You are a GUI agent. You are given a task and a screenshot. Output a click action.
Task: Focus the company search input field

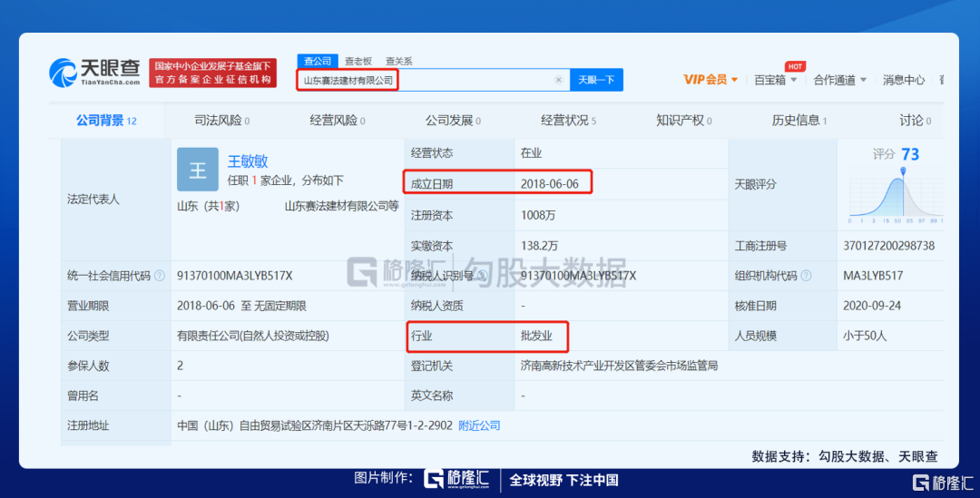pyautogui.click(x=433, y=80)
